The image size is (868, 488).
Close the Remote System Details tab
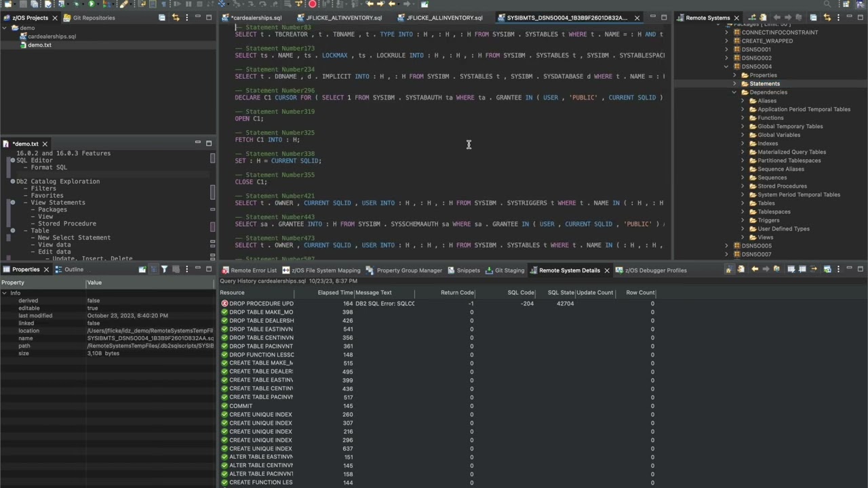(607, 270)
